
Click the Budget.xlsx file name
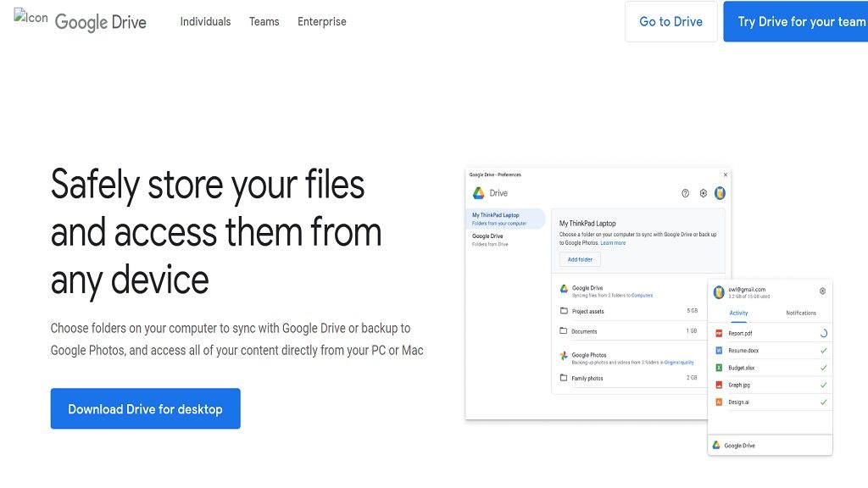click(x=741, y=368)
